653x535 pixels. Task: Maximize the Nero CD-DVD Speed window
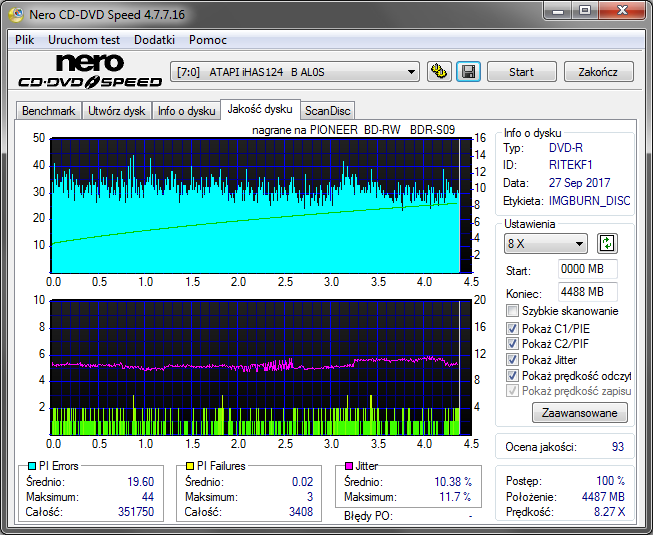pyautogui.click(x=585, y=11)
